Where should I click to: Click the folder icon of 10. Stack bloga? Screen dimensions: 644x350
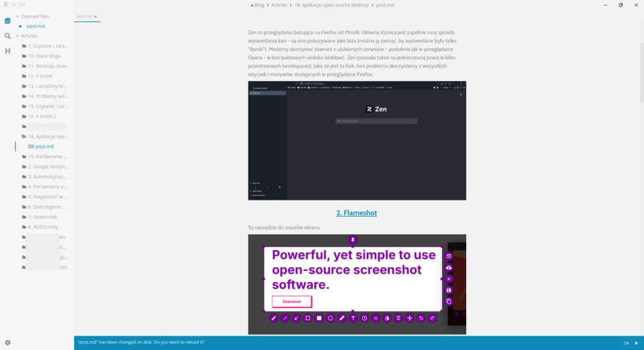pos(24,56)
